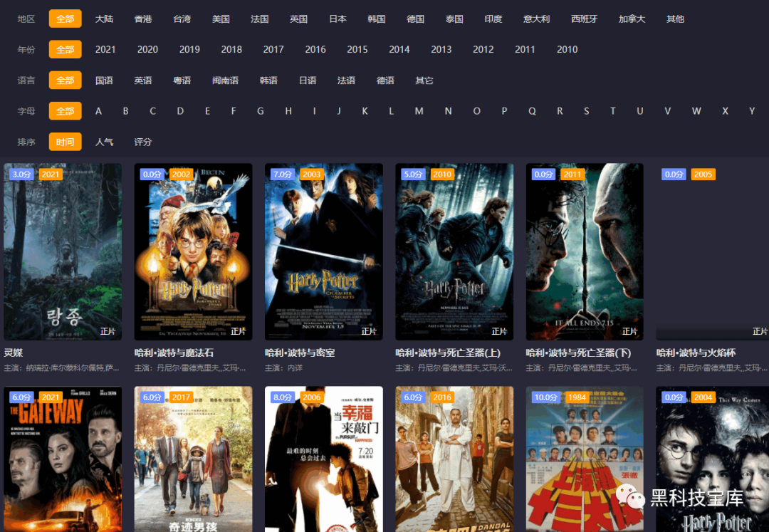Image resolution: width=769 pixels, height=532 pixels.
Task: Filter by region 加拿大
Action: click(632, 19)
